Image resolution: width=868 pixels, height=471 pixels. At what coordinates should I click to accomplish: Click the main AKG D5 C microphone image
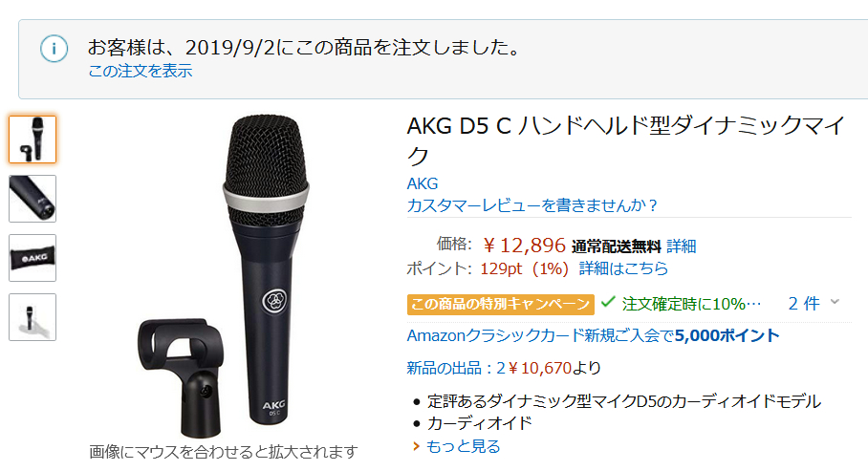224,276
